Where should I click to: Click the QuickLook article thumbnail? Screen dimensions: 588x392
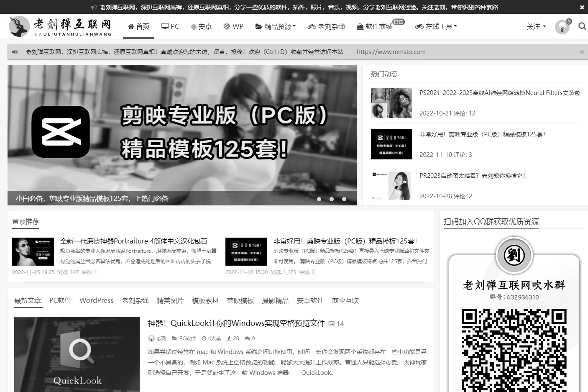[x=77, y=354]
